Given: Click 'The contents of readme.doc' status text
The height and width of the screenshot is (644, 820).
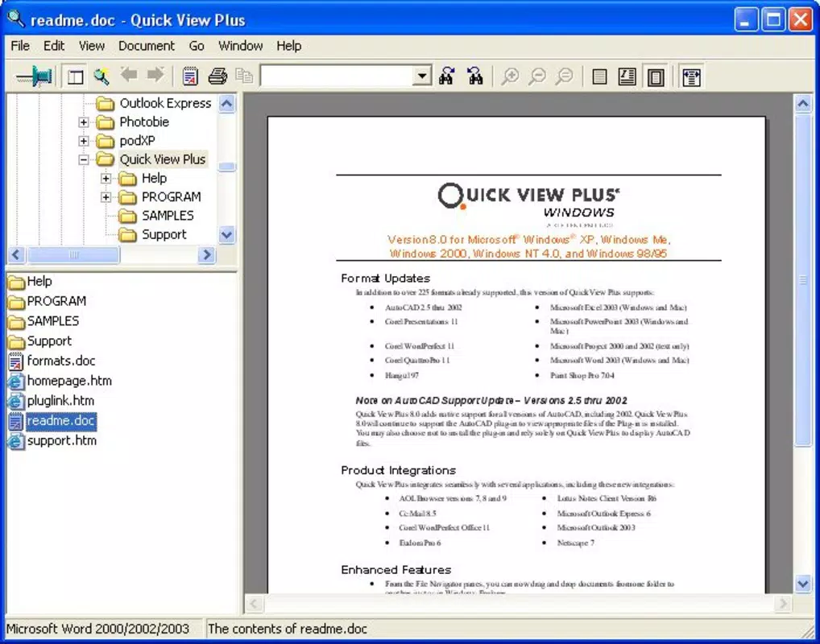Looking at the screenshot, I should coord(288,629).
